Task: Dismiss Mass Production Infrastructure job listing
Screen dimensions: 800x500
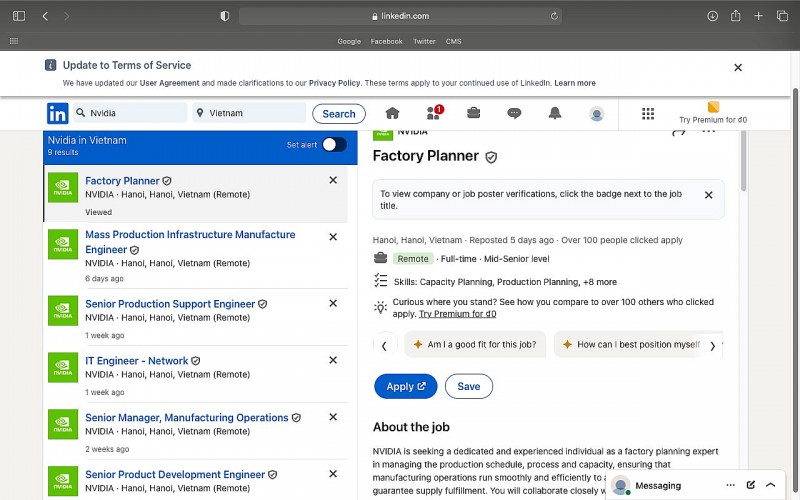Action: point(333,237)
